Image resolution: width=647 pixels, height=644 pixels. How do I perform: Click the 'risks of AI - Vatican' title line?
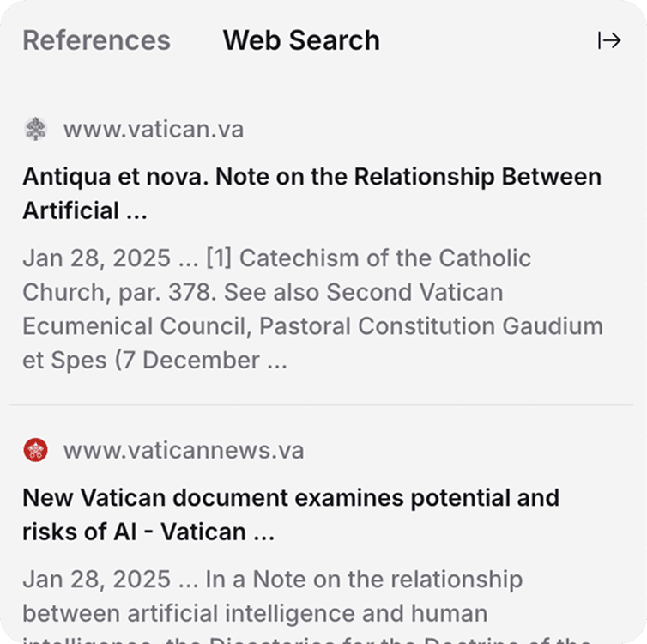click(x=148, y=532)
